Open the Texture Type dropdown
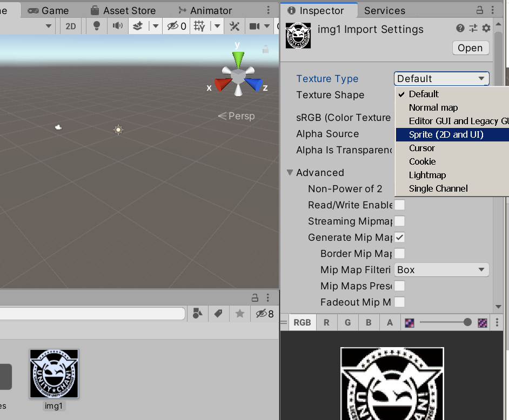This screenshot has height=420, width=509. click(441, 78)
